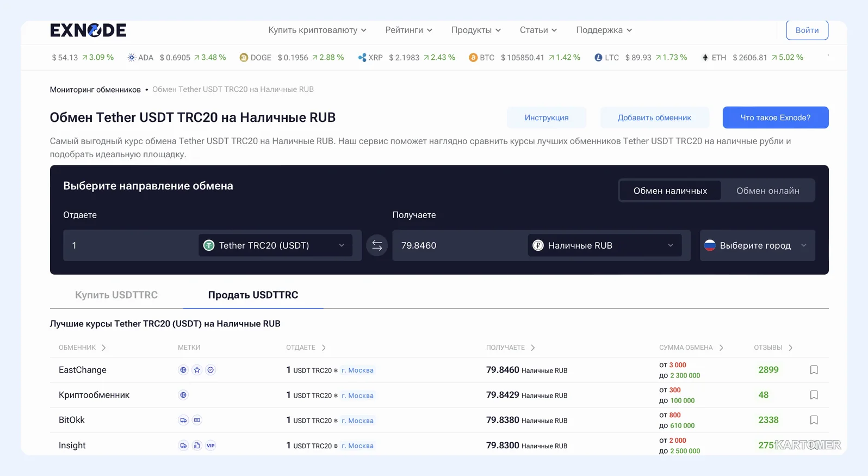Bookmark the EastChange exchanger row
Image resolution: width=868 pixels, height=476 pixels.
click(814, 370)
